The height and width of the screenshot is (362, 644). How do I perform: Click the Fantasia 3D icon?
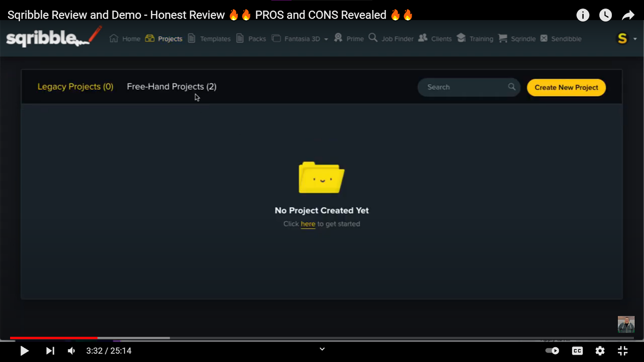(276, 38)
